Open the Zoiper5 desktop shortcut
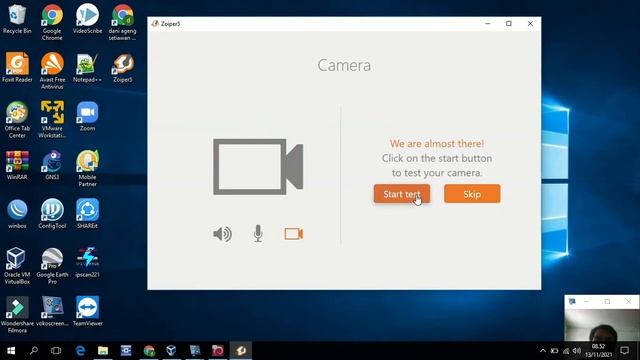The width and height of the screenshot is (640, 360). tap(122, 68)
